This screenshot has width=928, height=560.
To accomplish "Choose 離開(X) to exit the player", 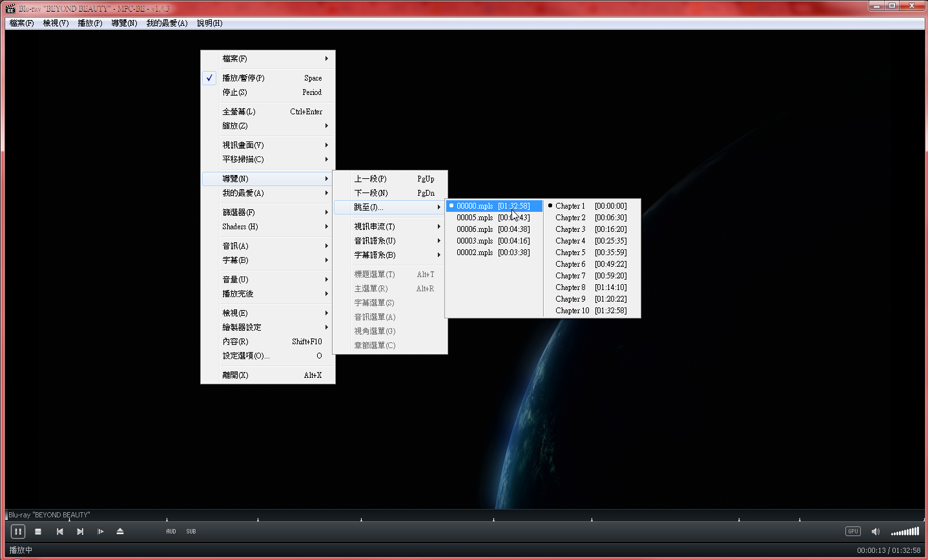I will pos(268,375).
